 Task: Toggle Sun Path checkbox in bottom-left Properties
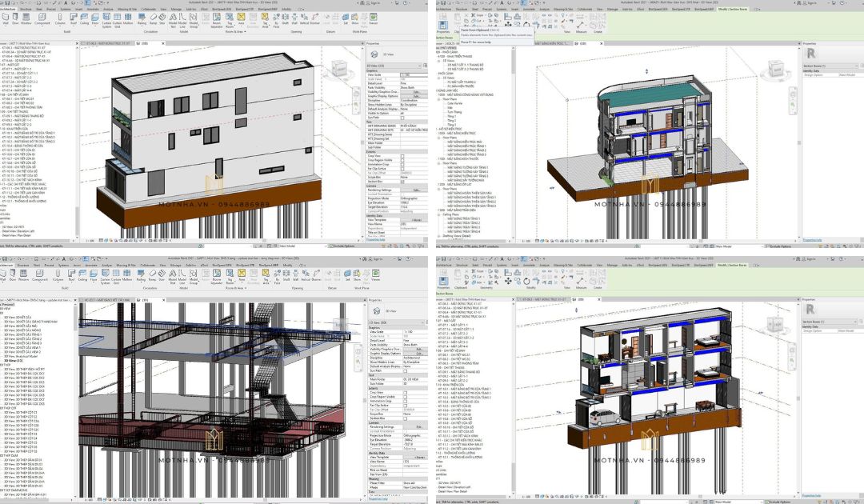click(x=405, y=370)
